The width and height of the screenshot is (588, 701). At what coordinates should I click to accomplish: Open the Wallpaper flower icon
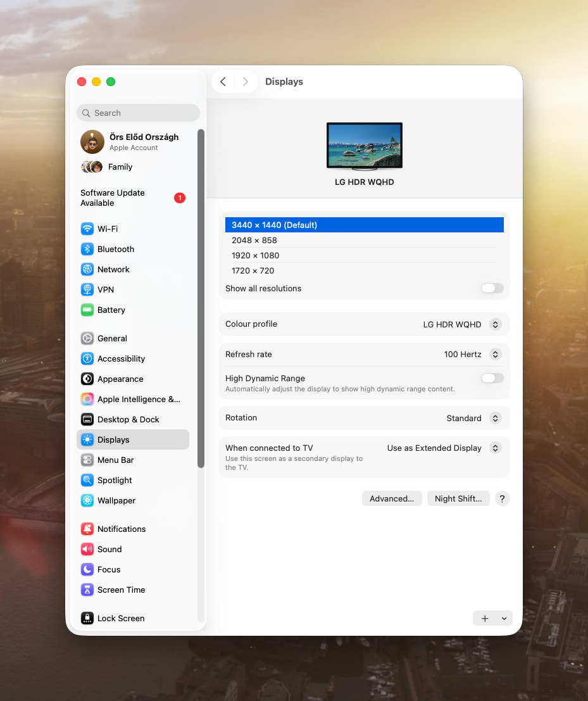click(87, 501)
